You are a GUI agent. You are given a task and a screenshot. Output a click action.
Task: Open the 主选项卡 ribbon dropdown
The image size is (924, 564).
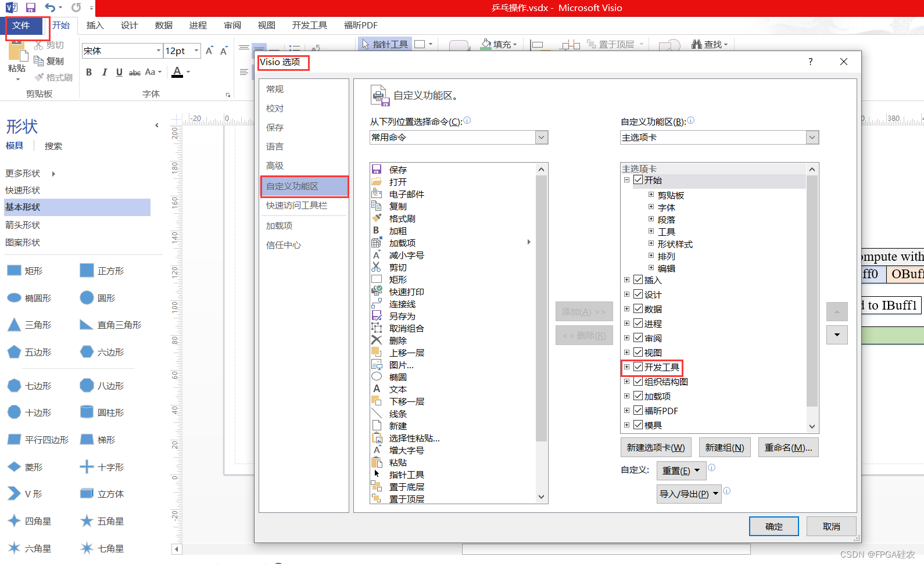[812, 138]
